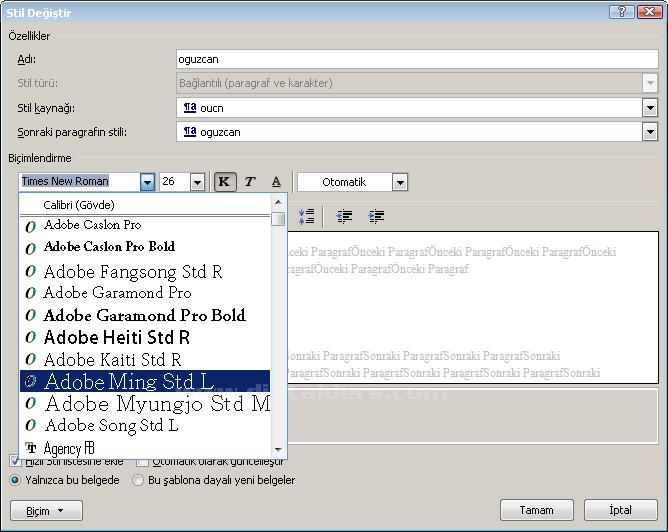Screen dimensions: 668x532
Task: Click the font size 26 field
Action: pyautogui.click(x=175, y=182)
